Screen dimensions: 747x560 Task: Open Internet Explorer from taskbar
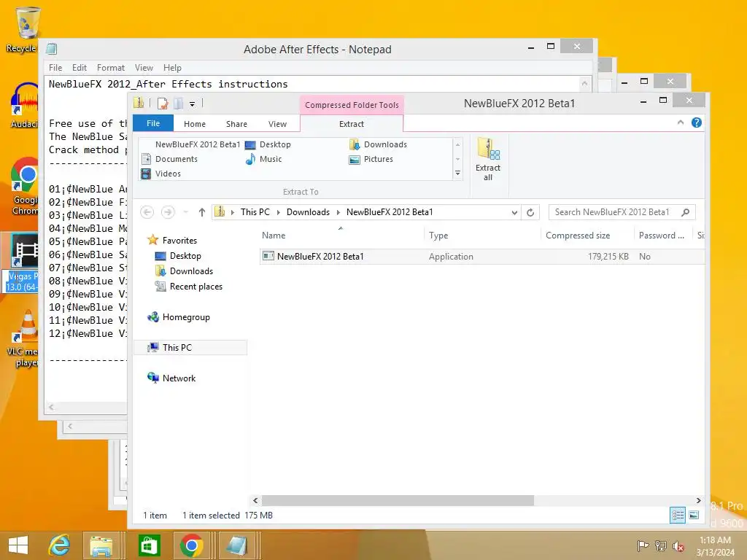[x=59, y=545]
